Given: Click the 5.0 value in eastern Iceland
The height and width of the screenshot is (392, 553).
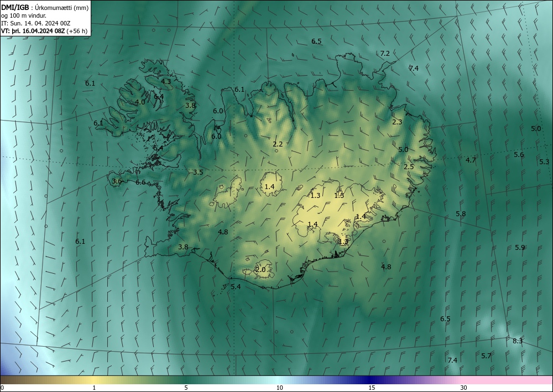Looking at the screenshot, I should [403, 149].
